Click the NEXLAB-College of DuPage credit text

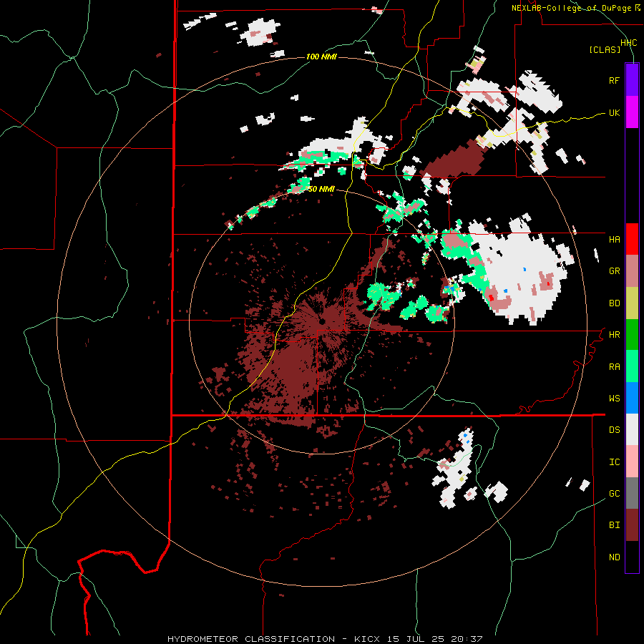571,8
